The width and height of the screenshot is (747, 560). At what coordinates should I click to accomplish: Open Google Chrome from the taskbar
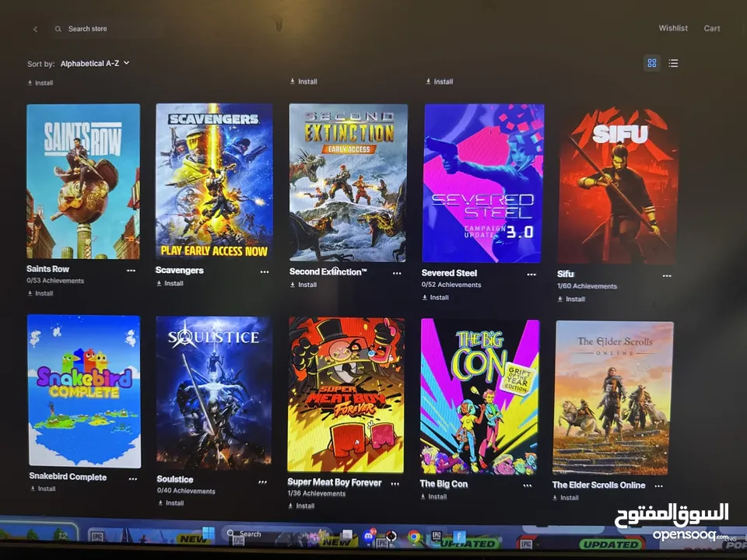(x=414, y=537)
